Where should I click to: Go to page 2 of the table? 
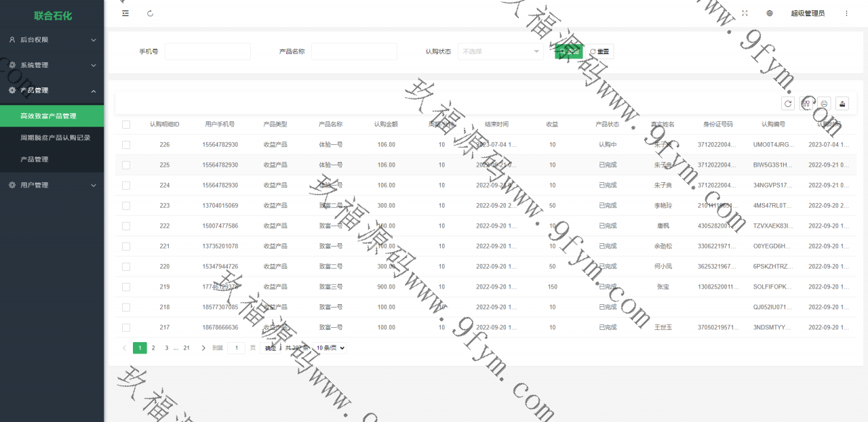click(153, 348)
